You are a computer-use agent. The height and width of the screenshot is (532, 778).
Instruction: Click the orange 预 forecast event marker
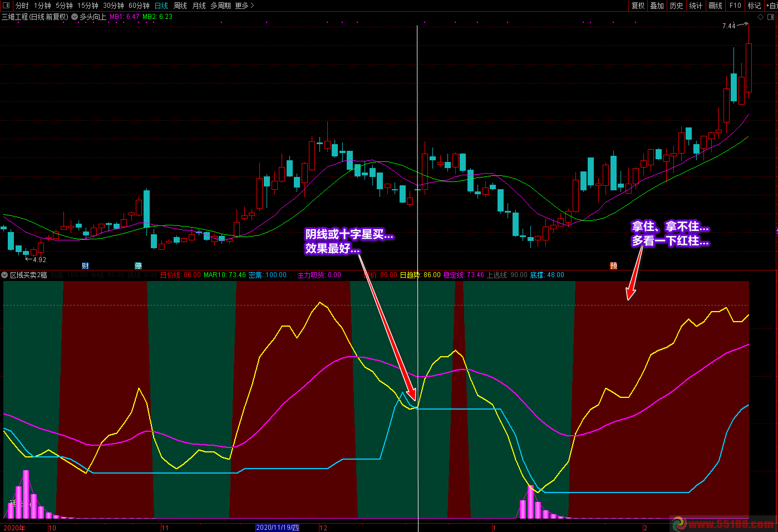[x=613, y=266]
